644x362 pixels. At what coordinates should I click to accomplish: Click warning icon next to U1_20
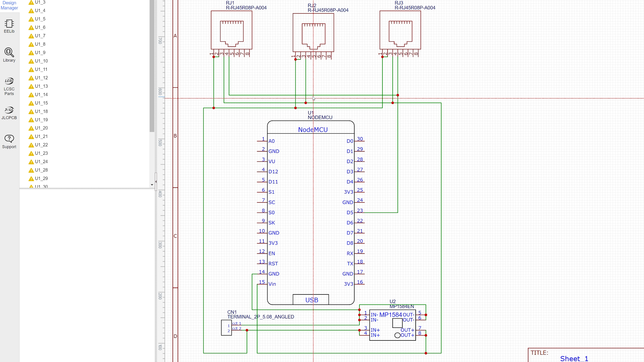pos(31,128)
